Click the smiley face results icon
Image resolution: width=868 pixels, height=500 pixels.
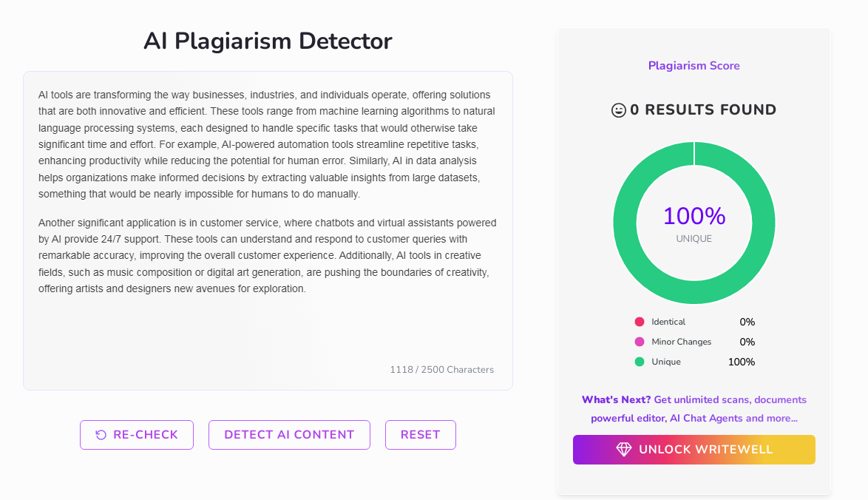pyautogui.click(x=619, y=110)
